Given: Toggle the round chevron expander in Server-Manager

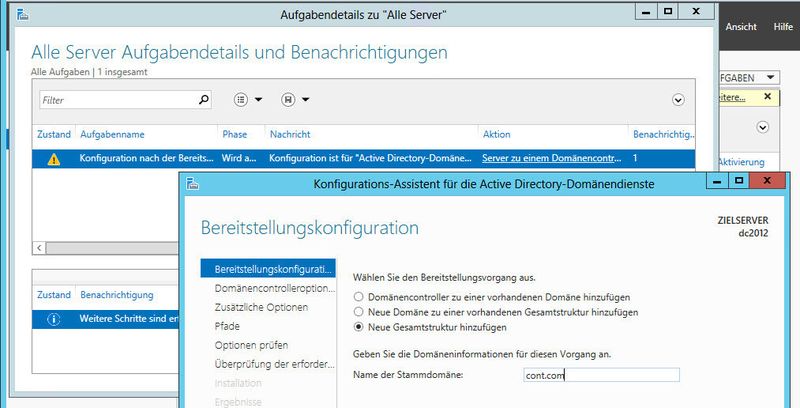Looking at the screenshot, I should (x=763, y=127).
